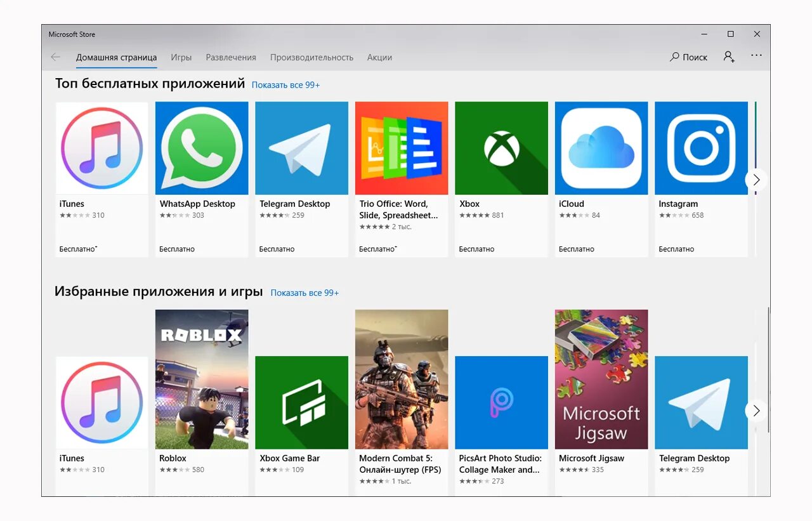Click the Microsoft Jigsaw title below the cover

(591, 458)
